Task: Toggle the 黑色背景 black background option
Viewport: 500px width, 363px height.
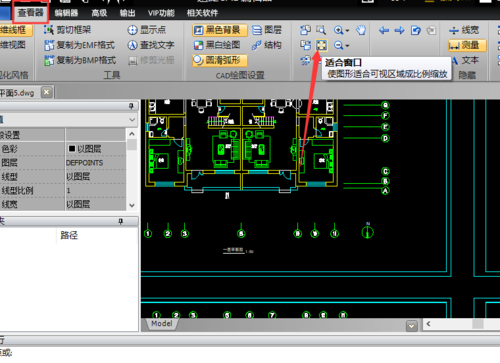Action: (220, 30)
